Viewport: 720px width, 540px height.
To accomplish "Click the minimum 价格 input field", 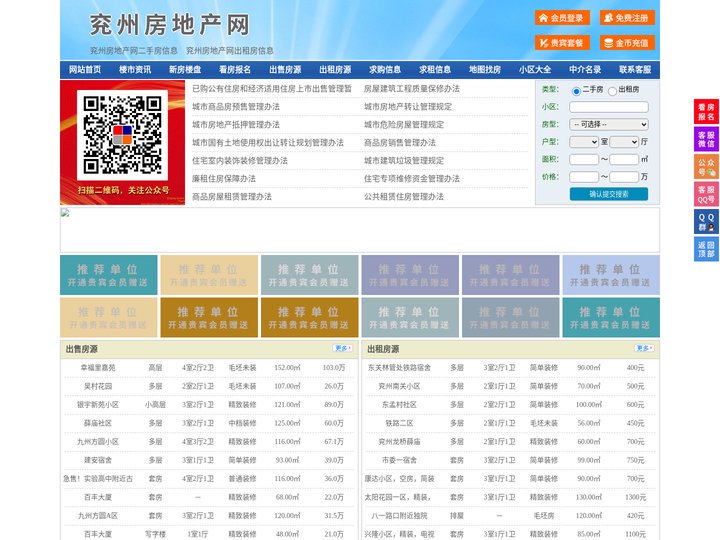I will coord(584,177).
